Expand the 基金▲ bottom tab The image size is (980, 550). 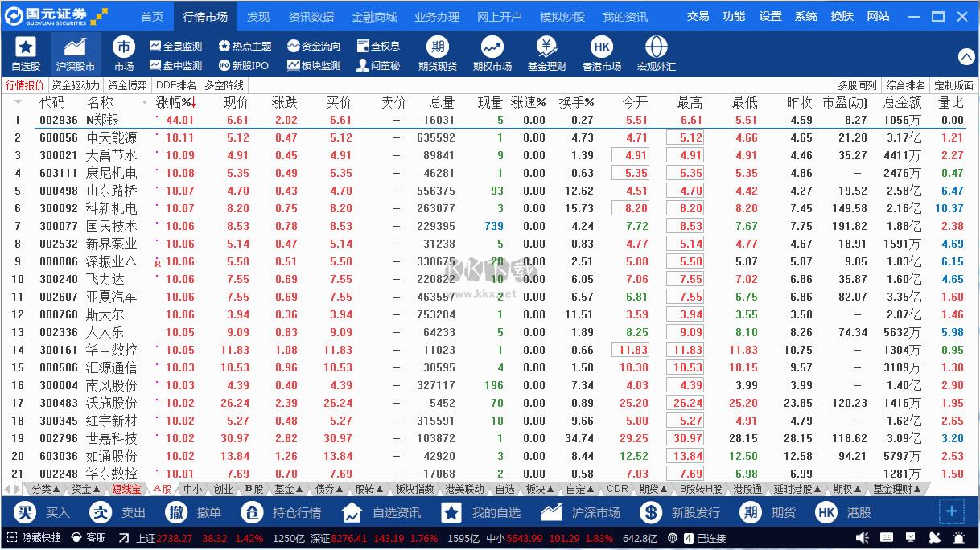289,489
